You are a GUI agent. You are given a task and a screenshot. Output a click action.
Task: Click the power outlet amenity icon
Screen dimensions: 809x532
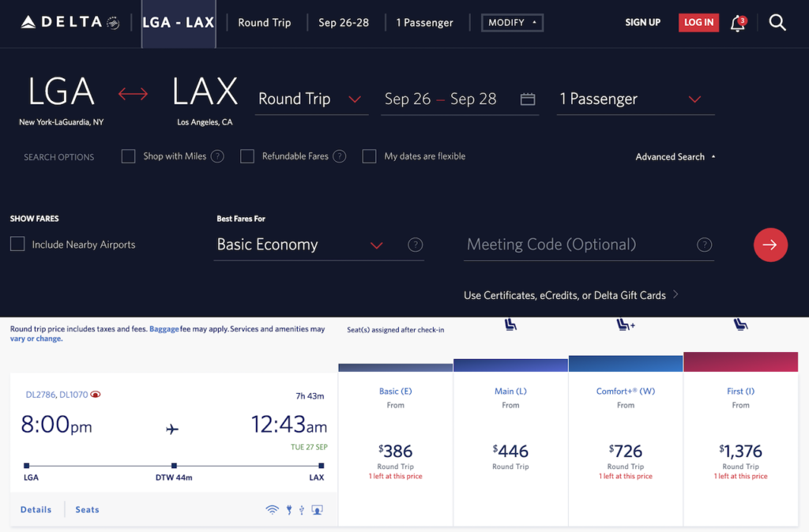(289, 510)
